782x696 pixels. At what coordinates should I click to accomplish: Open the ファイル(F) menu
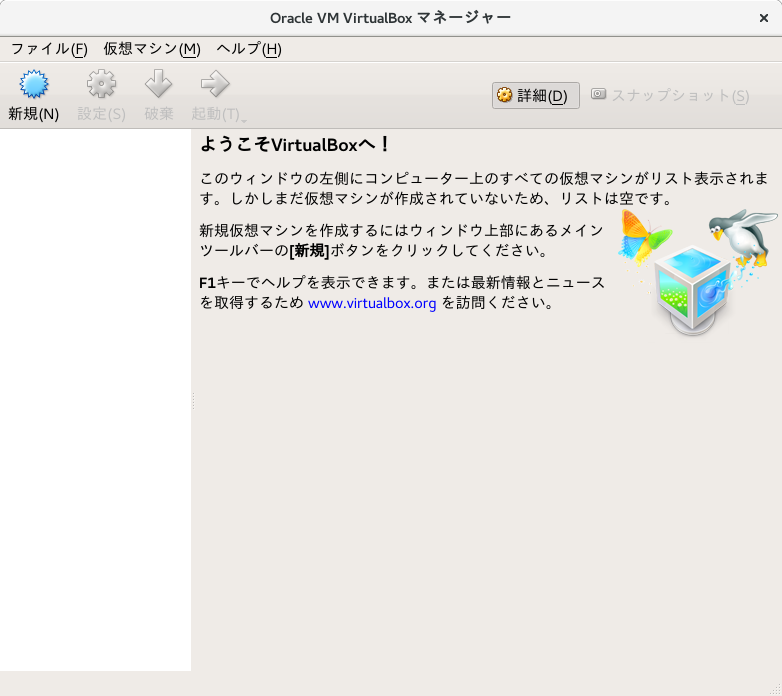tap(49, 49)
